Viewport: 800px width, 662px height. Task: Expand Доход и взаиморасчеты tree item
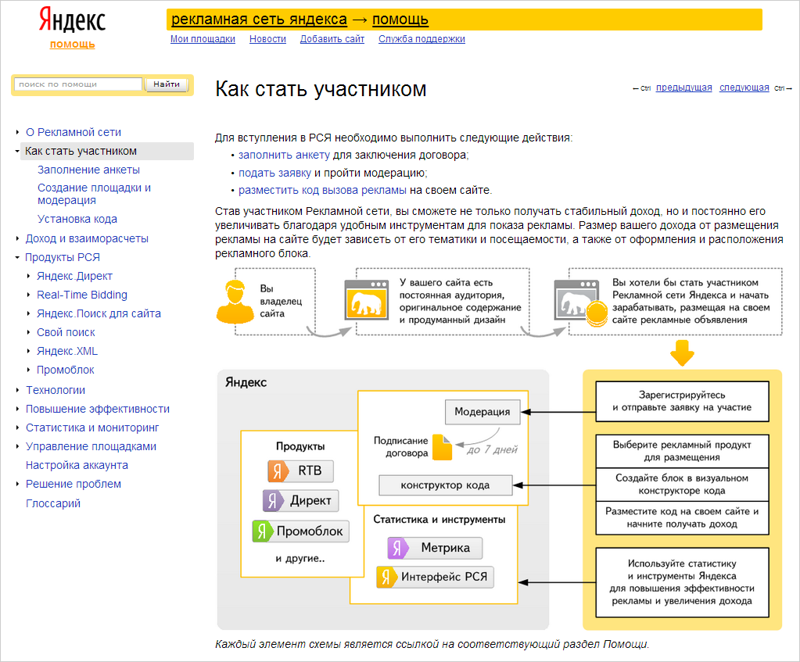[18, 239]
